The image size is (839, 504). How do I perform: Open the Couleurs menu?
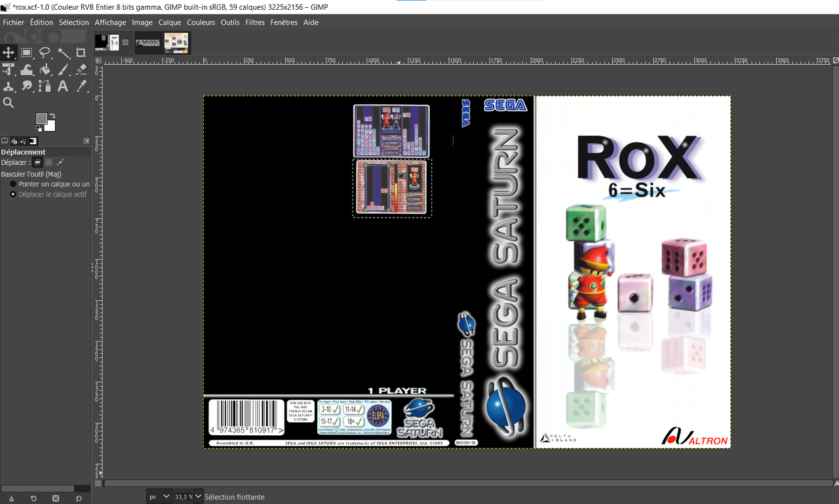(x=201, y=22)
